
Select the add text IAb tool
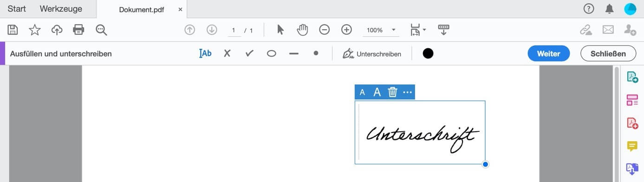(x=205, y=53)
